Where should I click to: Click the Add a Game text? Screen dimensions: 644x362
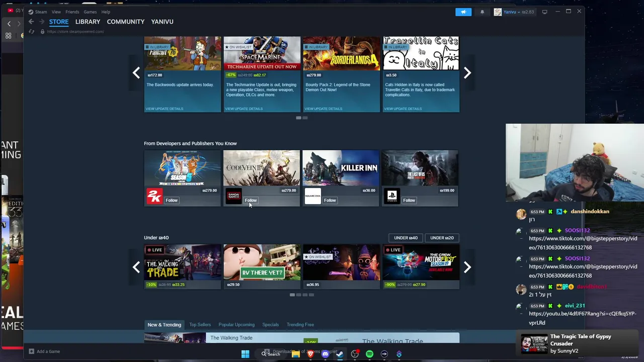point(48,351)
